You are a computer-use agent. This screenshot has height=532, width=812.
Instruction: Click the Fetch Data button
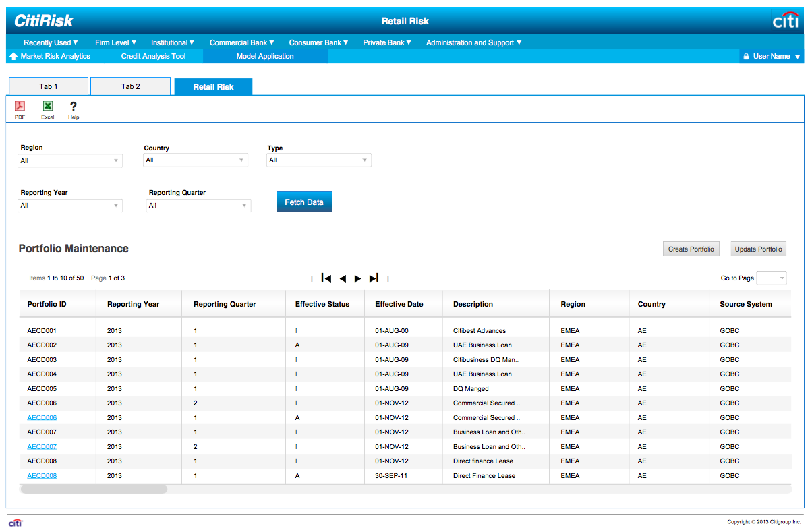pos(304,202)
